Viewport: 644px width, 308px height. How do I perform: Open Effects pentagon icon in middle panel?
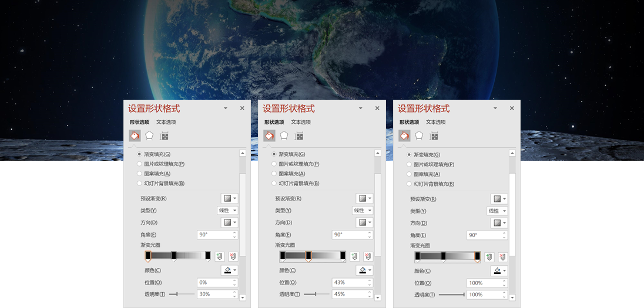coord(284,136)
